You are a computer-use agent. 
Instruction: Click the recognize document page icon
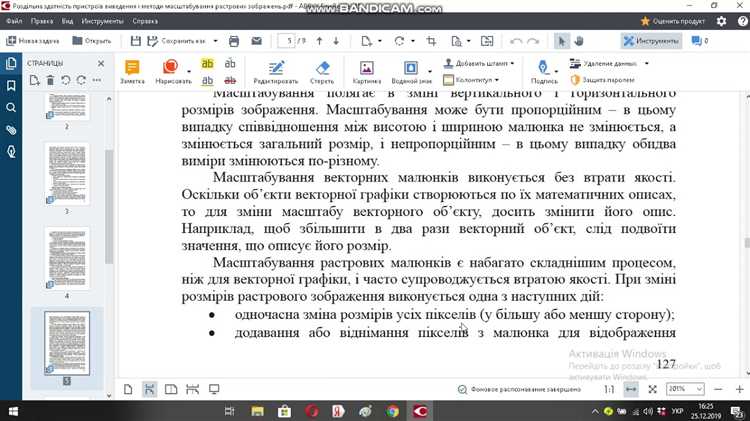pos(457,42)
